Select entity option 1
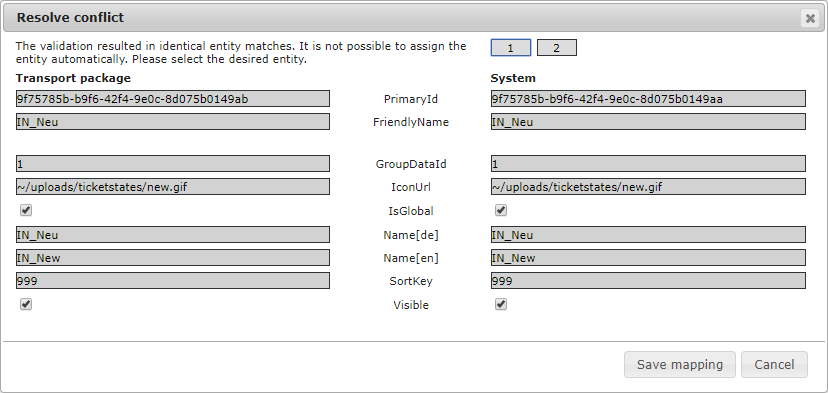The image size is (828, 393). coord(511,48)
